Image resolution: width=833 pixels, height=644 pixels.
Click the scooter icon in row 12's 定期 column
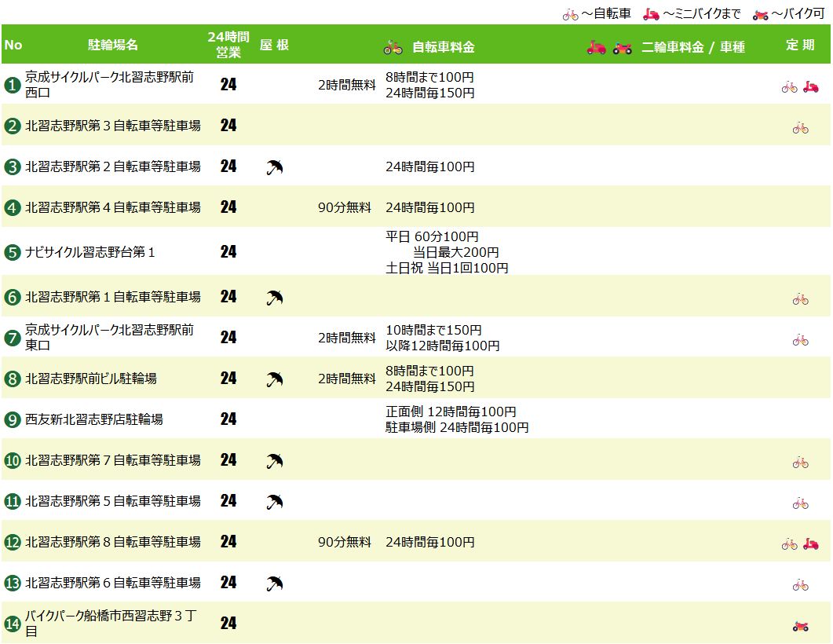click(x=811, y=543)
